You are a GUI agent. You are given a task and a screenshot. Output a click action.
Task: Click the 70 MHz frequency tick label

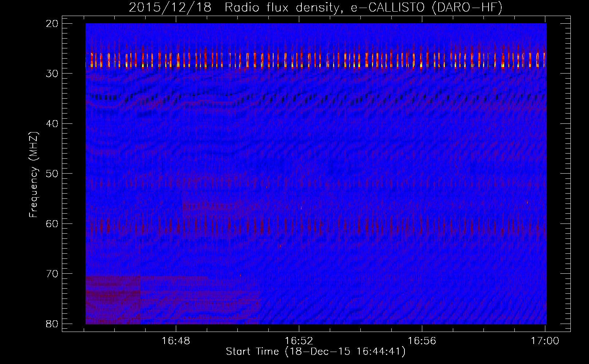point(52,274)
